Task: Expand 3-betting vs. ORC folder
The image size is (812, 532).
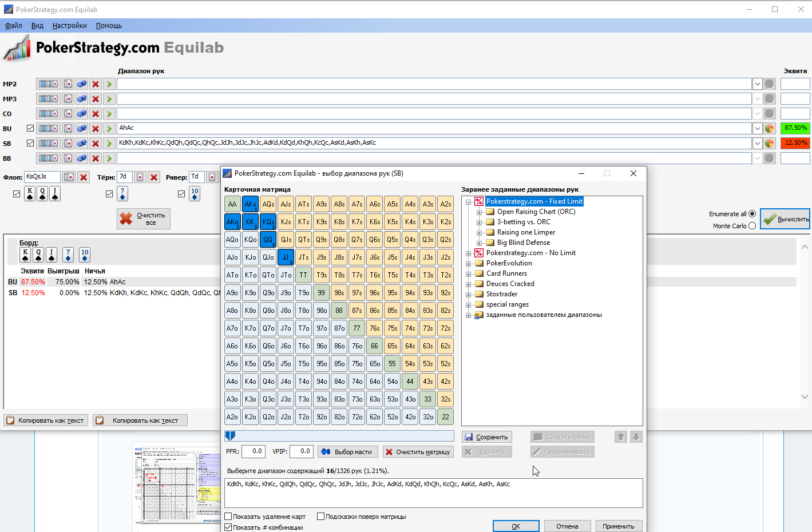Action: pos(480,222)
